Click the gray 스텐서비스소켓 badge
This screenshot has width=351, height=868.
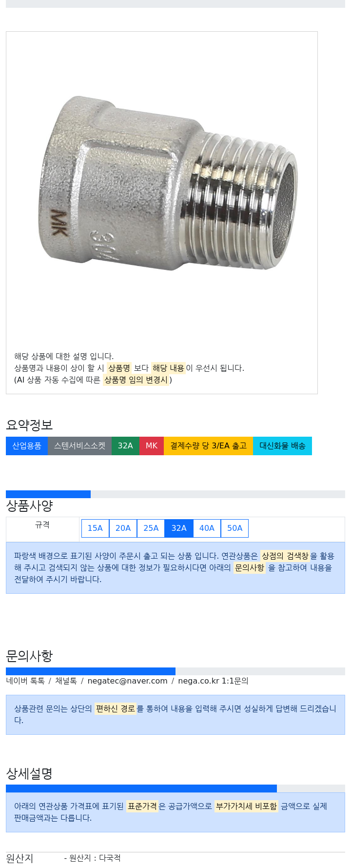79,446
